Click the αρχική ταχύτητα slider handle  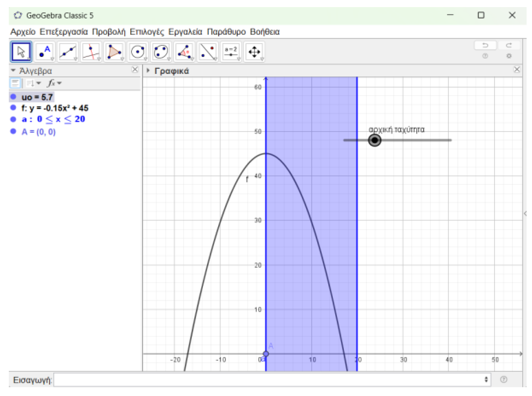(374, 140)
